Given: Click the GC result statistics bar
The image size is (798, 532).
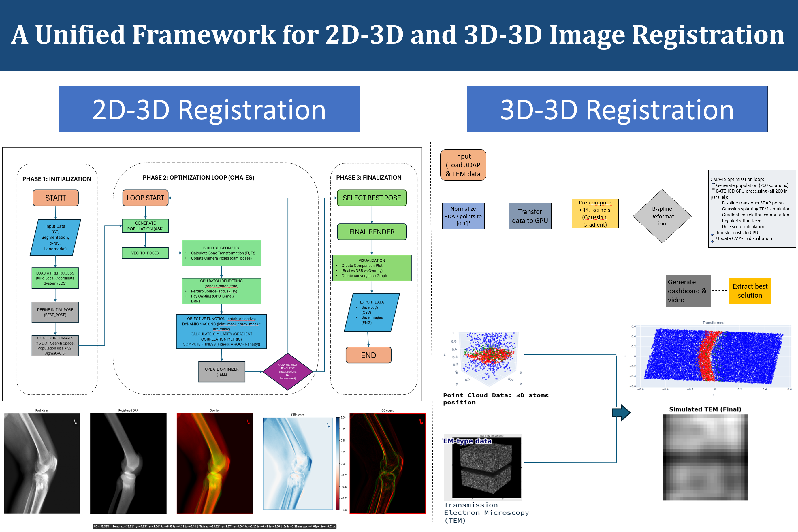Looking at the screenshot, I should coord(215,526).
